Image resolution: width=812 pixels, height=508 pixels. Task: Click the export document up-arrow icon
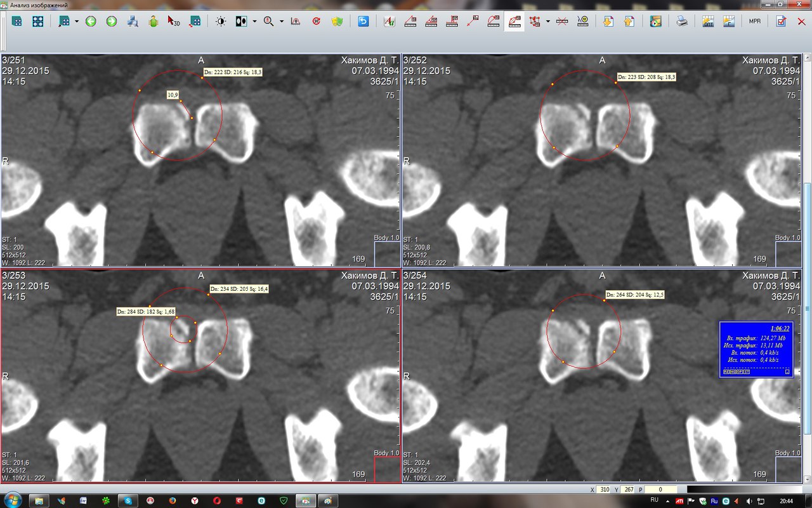click(x=629, y=21)
